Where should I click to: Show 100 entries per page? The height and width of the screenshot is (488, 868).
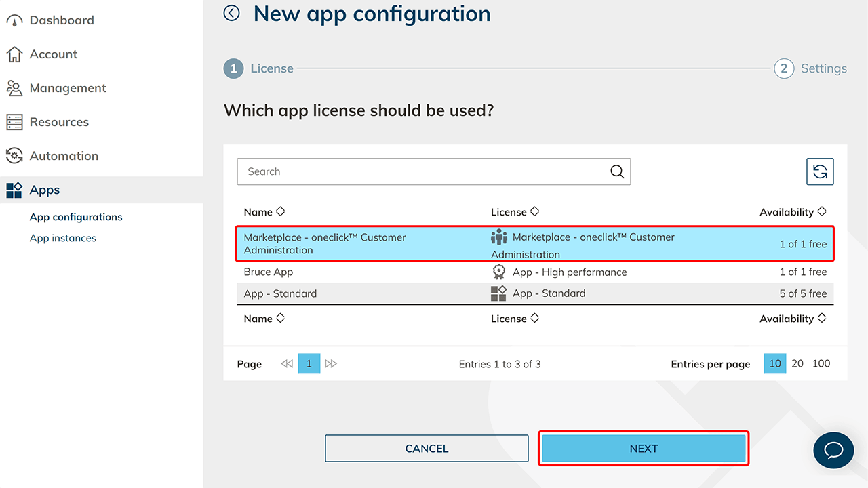tap(821, 364)
